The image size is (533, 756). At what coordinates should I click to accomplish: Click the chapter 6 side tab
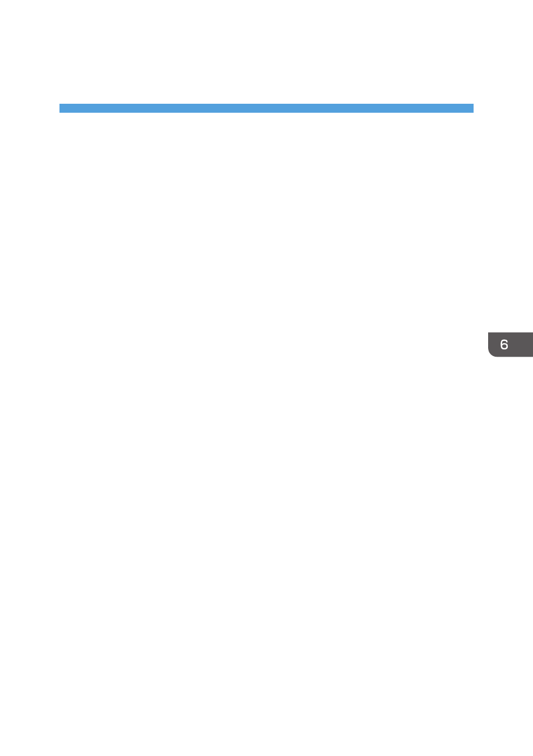coord(510,344)
